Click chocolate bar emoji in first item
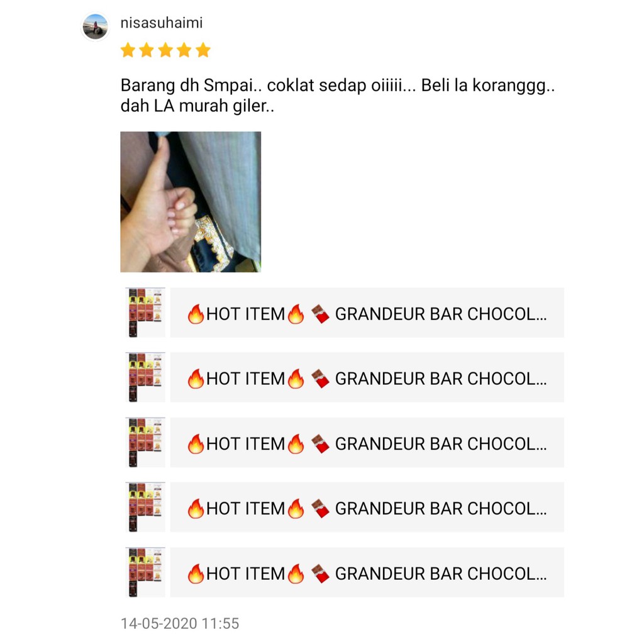The width and height of the screenshot is (644, 644). click(320, 314)
